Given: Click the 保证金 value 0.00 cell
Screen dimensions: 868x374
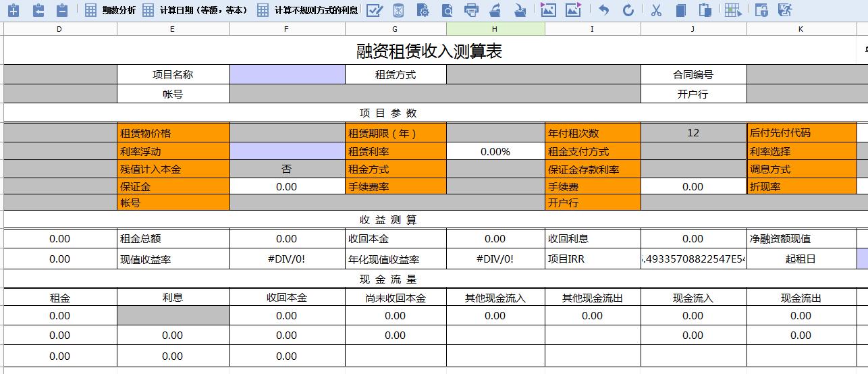Looking at the screenshot, I should click(287, 186).
